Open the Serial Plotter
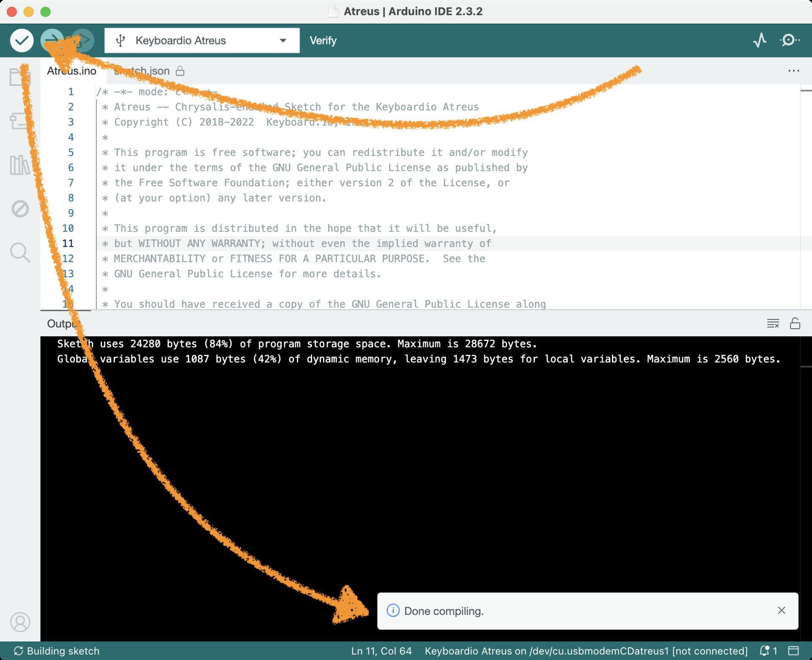Image resolution: width=812 pixels, height=660 pixels. click(x=760, y=41)
